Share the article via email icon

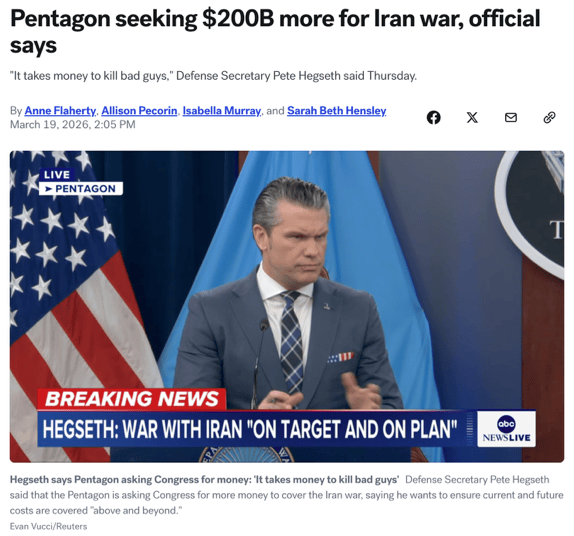click(511, 118)
